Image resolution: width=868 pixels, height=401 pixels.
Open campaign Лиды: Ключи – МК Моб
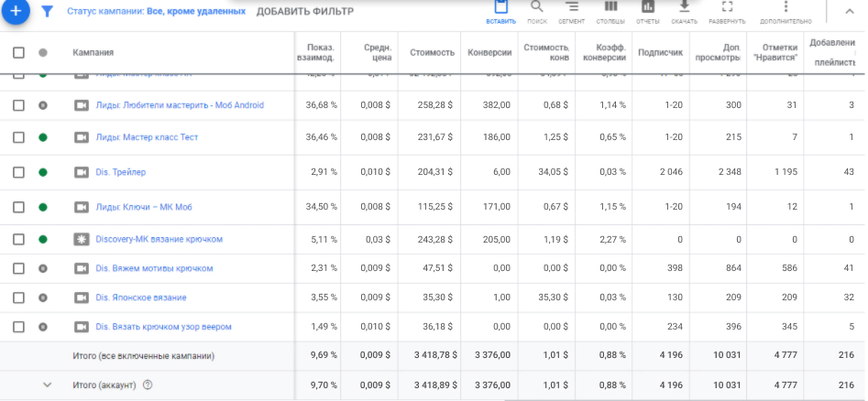[x=144, y=207]
